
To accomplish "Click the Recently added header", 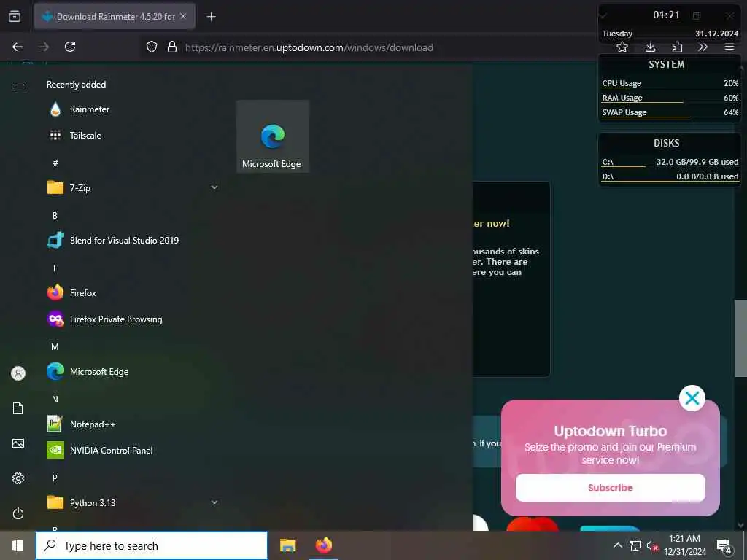I will [76, 85].
